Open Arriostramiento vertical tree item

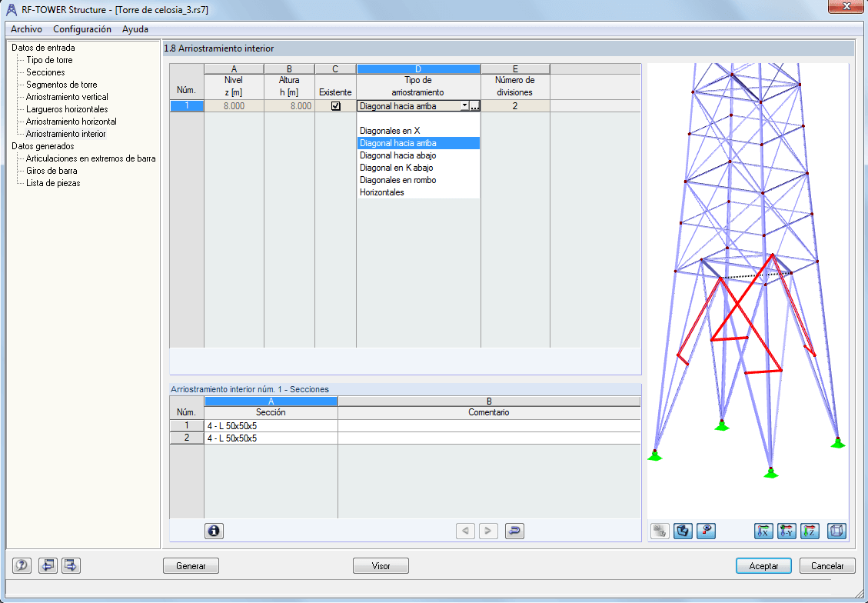point(67,97)
